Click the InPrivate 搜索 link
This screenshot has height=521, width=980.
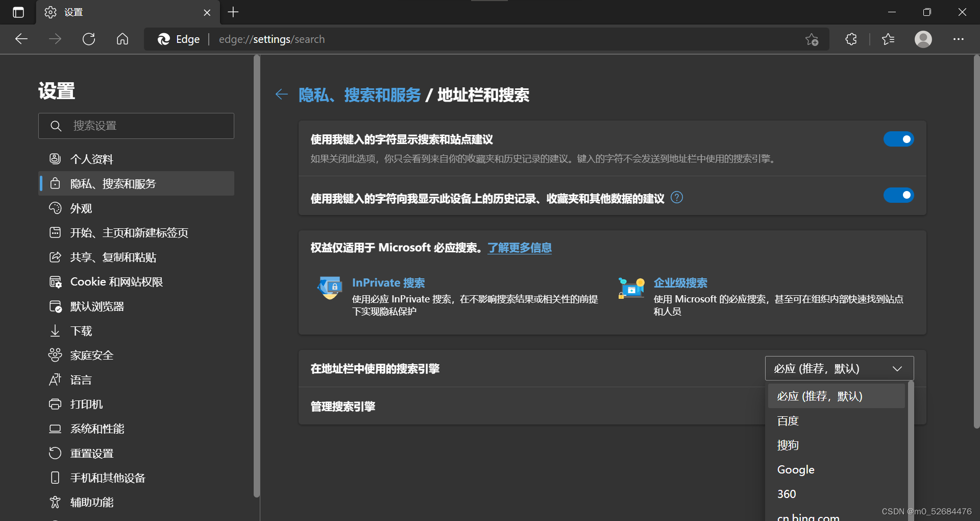388,283
